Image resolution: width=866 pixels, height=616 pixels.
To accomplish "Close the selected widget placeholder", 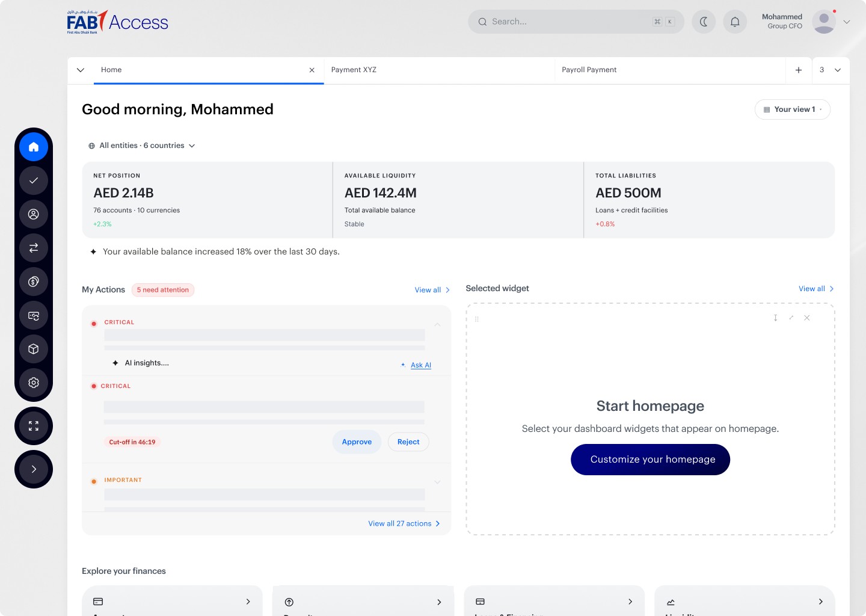I will click(807, 318).
